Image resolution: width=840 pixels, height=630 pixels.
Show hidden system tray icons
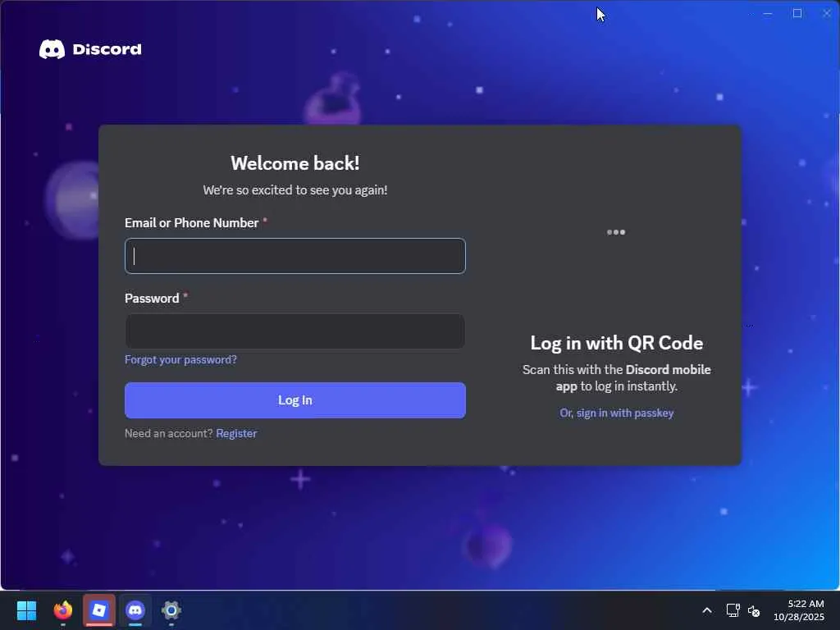point(707,610)
